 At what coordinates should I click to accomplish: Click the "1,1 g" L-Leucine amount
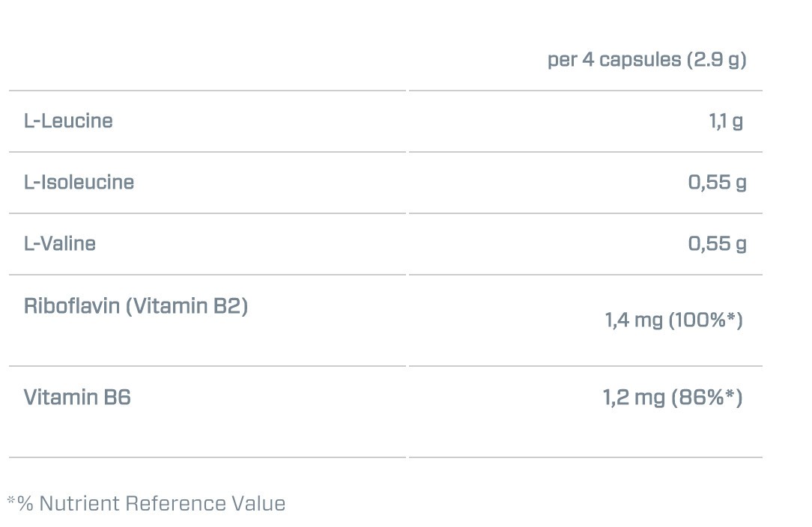(x=726, y=121)
